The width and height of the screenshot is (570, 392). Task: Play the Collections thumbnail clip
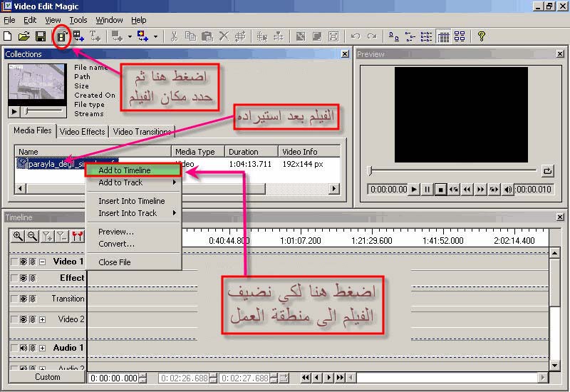(x=14, y=112)
